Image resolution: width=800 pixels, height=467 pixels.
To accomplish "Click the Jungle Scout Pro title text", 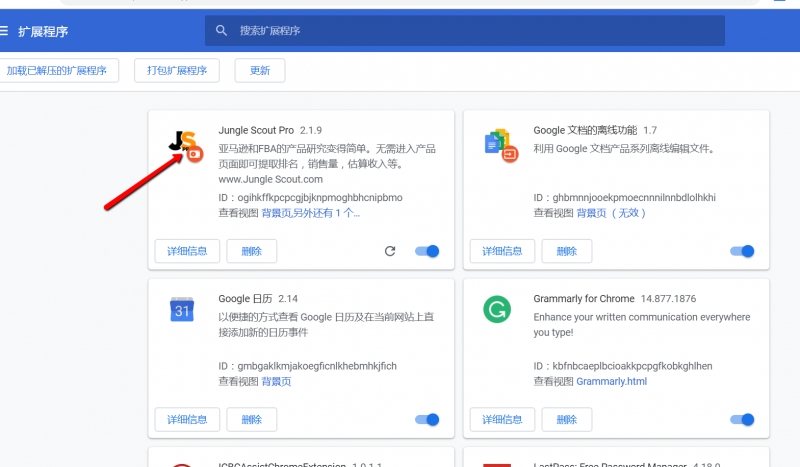I will tap(256, 130).
